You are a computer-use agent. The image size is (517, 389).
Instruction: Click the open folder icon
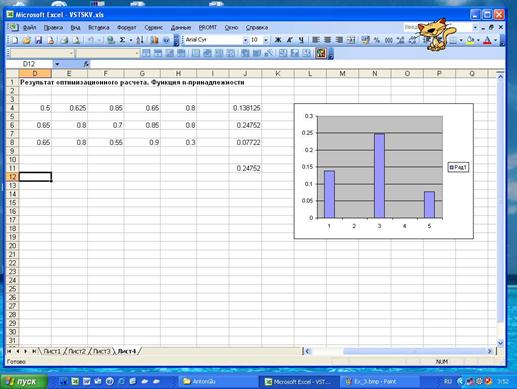(x=27, y=40)
